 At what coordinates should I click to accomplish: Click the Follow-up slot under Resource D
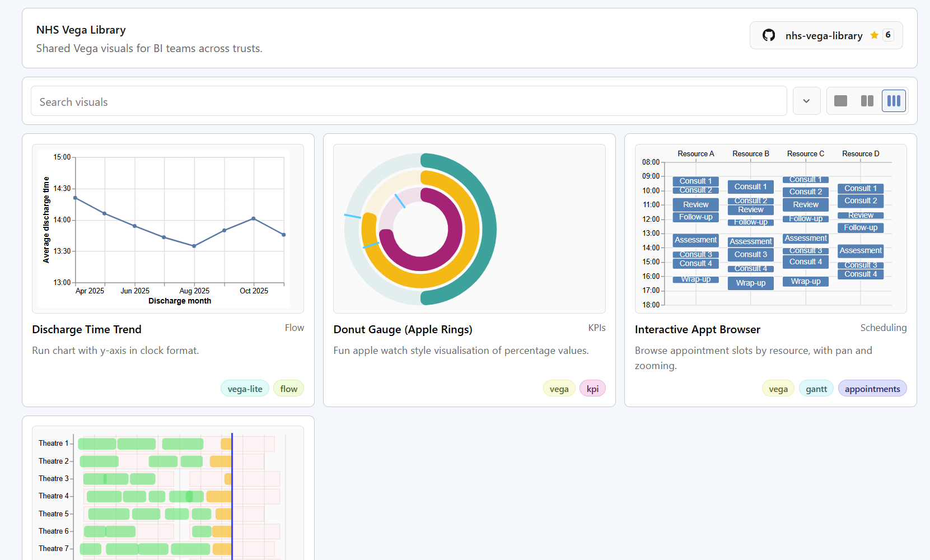861,227
